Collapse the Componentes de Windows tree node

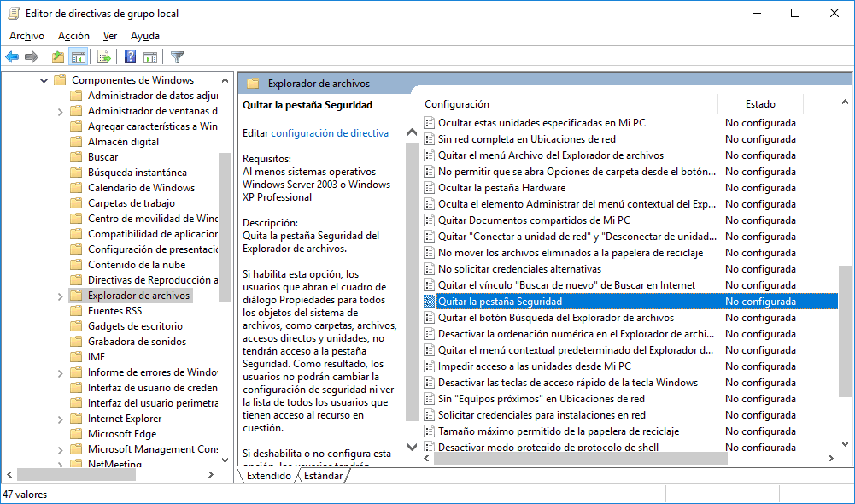tap(44, 81)
